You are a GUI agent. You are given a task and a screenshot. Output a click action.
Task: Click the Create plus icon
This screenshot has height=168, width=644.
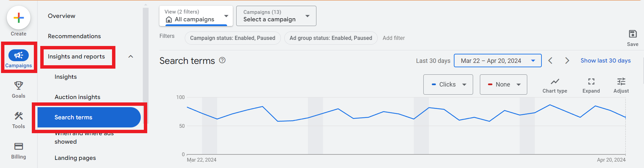[19, 18]
